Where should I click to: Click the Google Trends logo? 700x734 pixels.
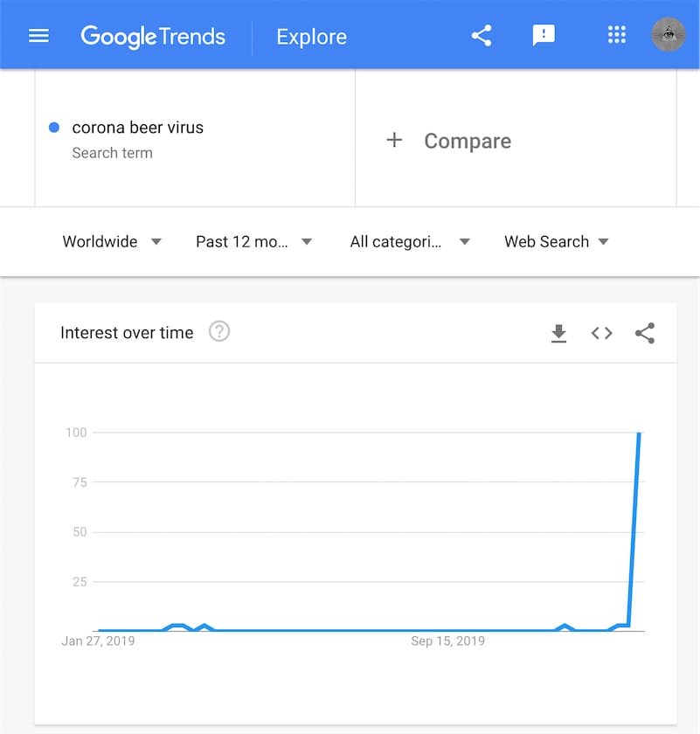(153, 37)
